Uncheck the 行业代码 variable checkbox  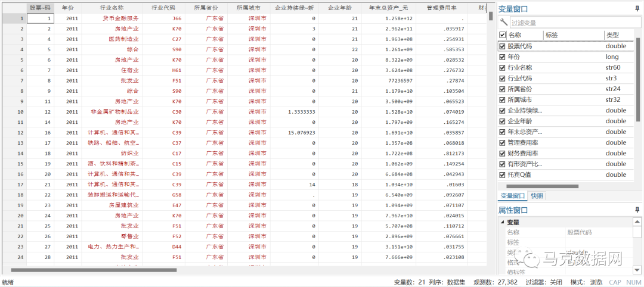[x=502, y=79]
